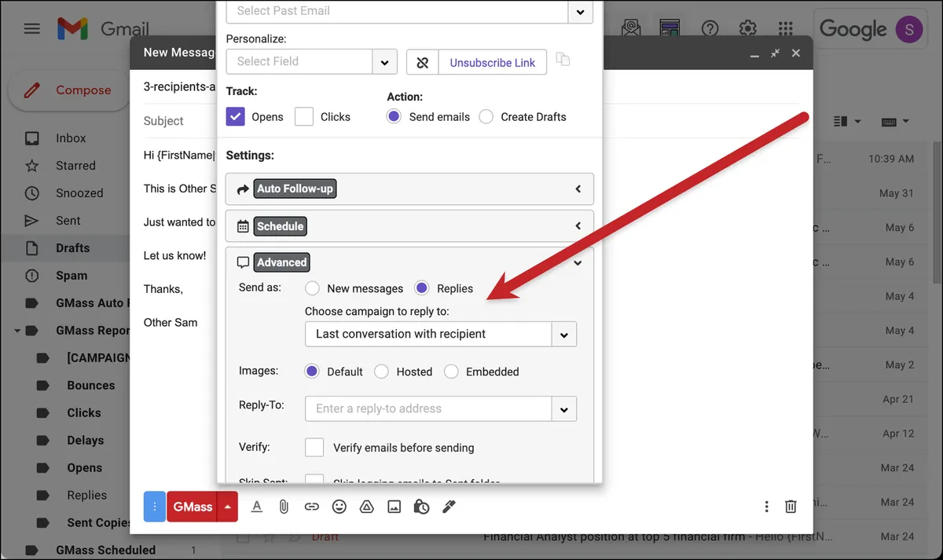Open the Gmail support help icon
Image resolution: width=943 pixels, height=560 pixels.
click(710, 29)
